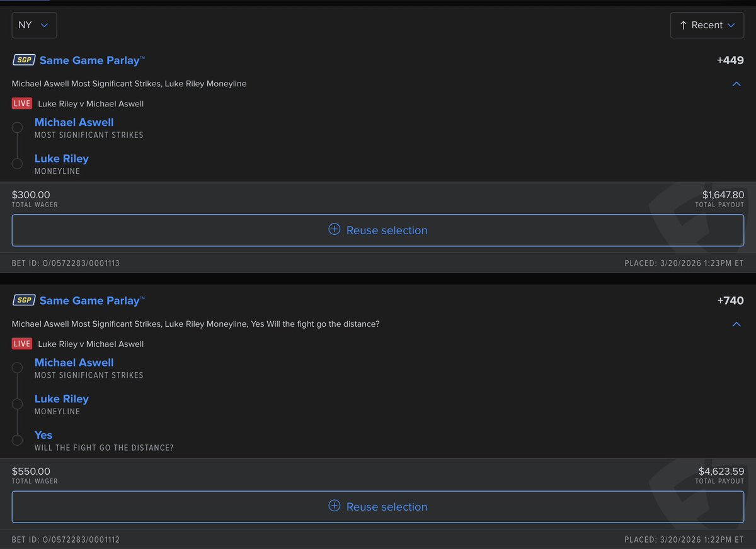Click summary line mentioning fight go the distance
Image resolution: width=756 pixels, height=549 pixels.
(x=196, y=324)
